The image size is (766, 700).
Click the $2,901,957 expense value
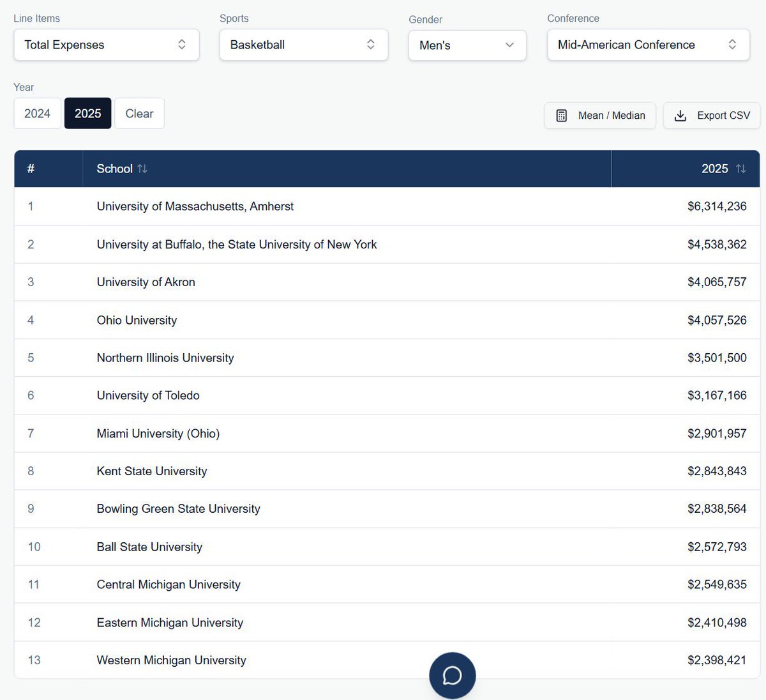click(717, 433)
